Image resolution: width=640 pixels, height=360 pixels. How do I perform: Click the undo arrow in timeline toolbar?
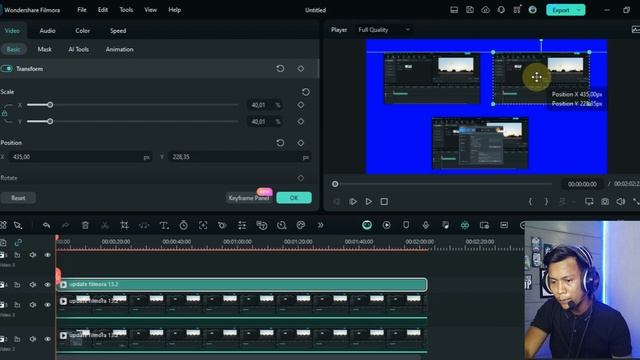pyautogui.click(x=46, y=225)
